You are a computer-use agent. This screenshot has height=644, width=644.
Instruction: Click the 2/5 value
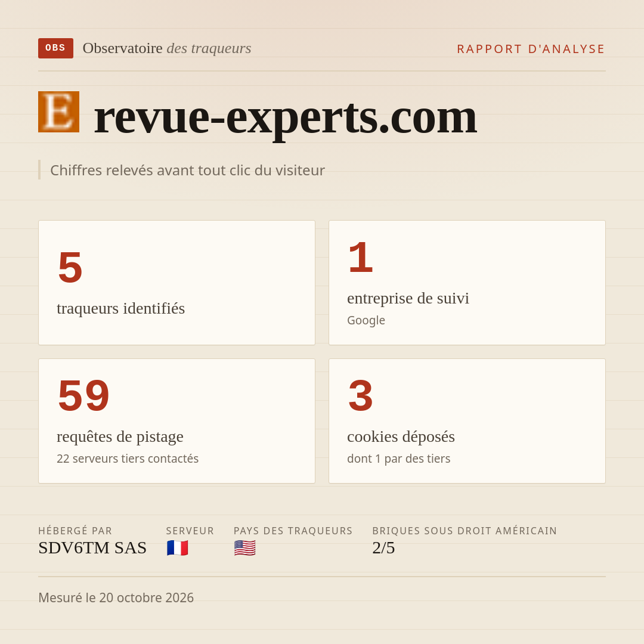pos(383,548)
